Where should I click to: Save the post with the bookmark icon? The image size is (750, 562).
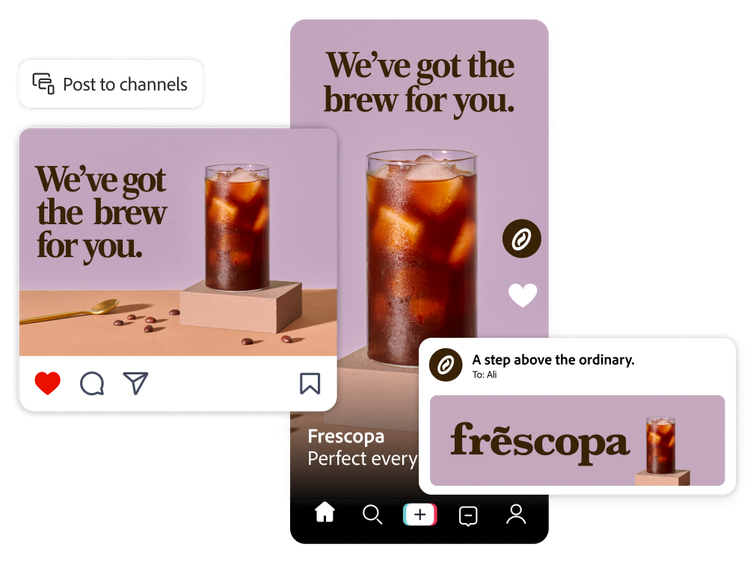(x=310, y=384)
